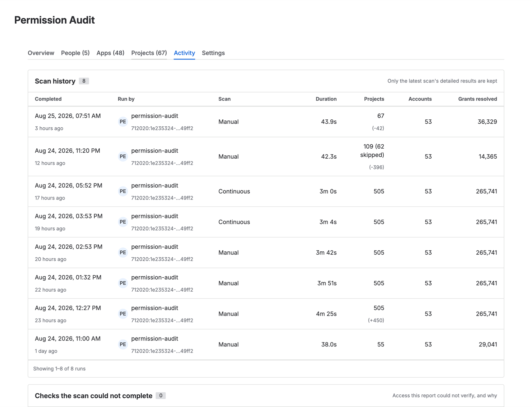
Task: Click the 3m 0s duration value
Action: [x=328, y=191]
